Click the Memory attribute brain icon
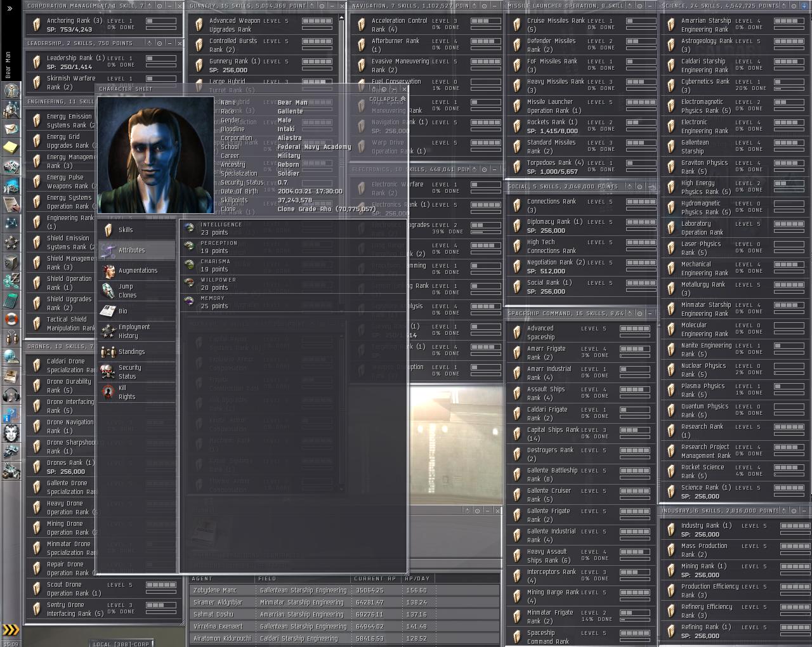This screenshot has height=647, width=812. coord(189,302)
